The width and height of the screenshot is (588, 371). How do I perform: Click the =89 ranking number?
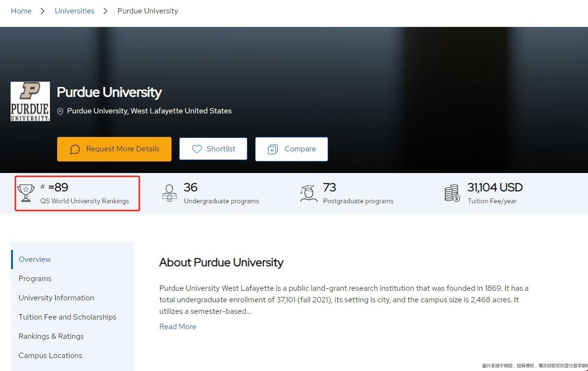tap(58, 187)
